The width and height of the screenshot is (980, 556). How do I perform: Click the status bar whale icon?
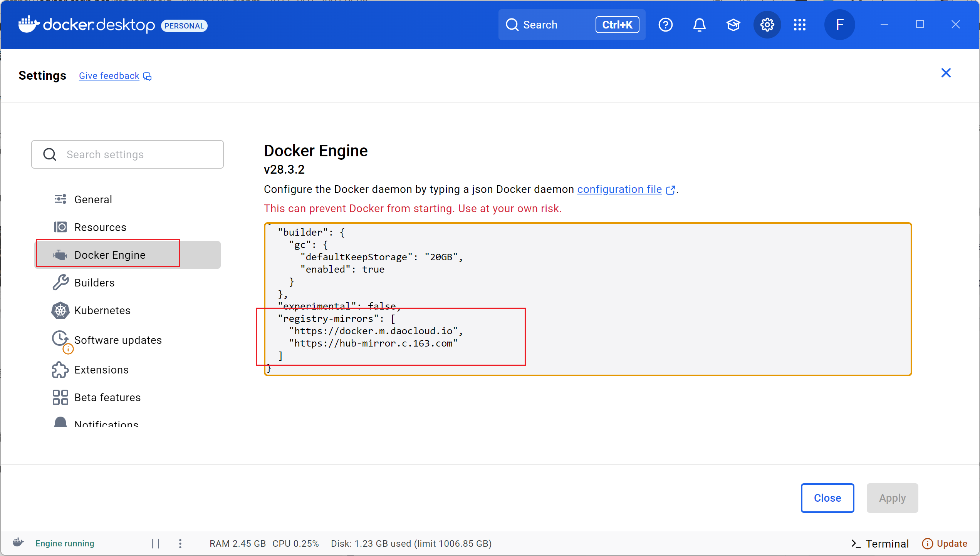pyautogui.click(x=18, y=543)
